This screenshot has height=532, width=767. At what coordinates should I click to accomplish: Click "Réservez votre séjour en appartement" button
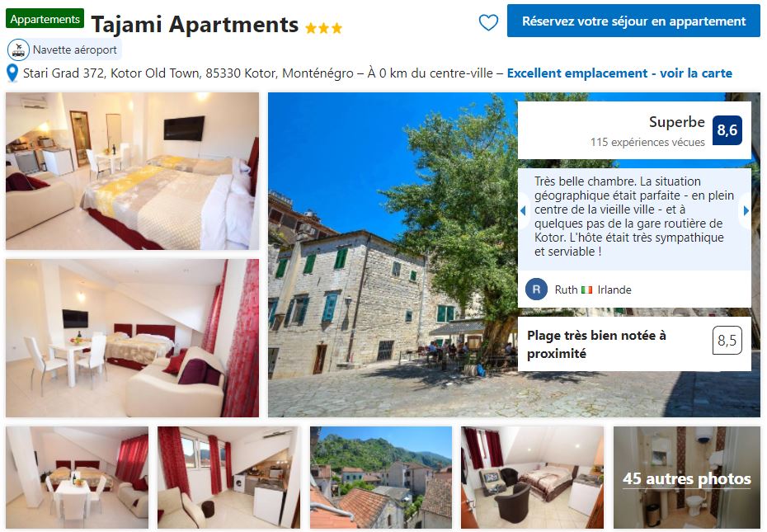[x=633, y=21]
